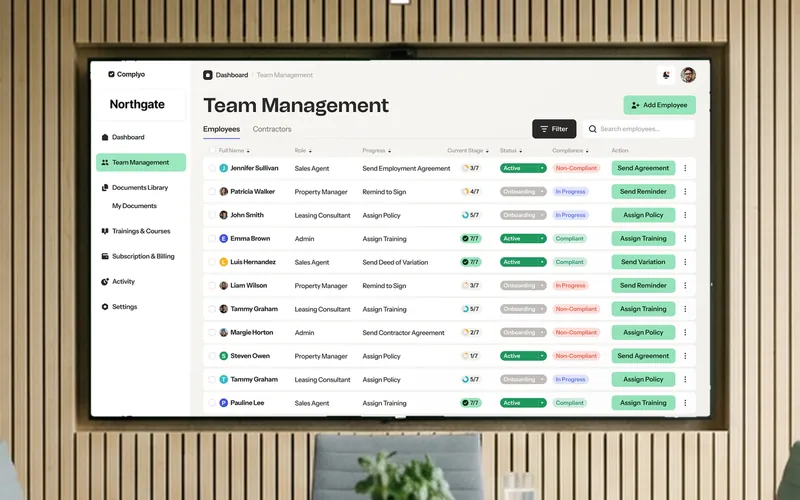The image size is (800, 500).
Task: Open Luis Hernandez's Active status dropdown
Action: tap(523, 262)
